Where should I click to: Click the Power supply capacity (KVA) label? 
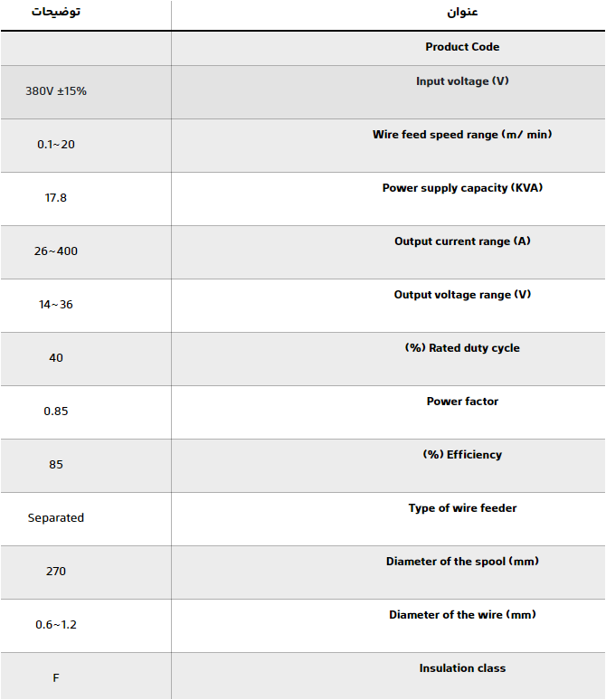tap(462, 188)
